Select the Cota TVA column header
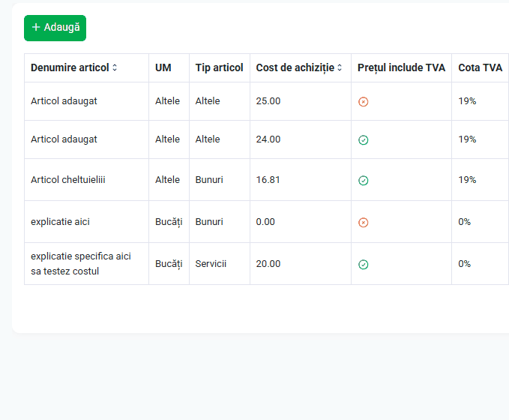 pyautogui.click(x=480, y=67)
